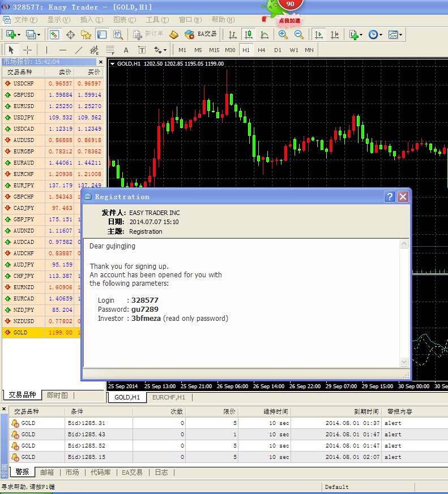Toggle the Terminal panel icon

[x=101, y=35]
